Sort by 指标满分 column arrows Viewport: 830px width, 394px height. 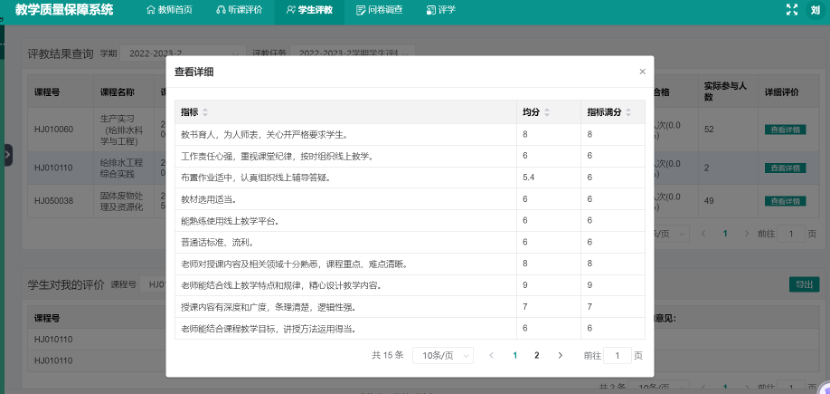tap(628, 112)
